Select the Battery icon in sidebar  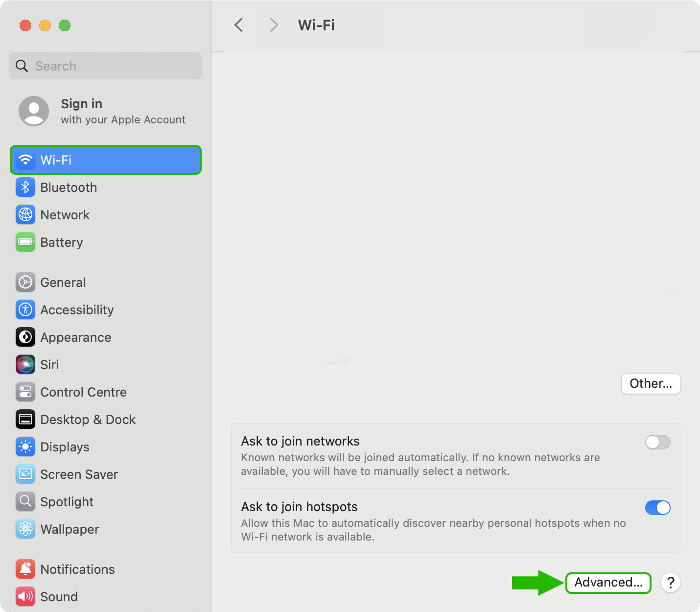[x=25, y=242]
